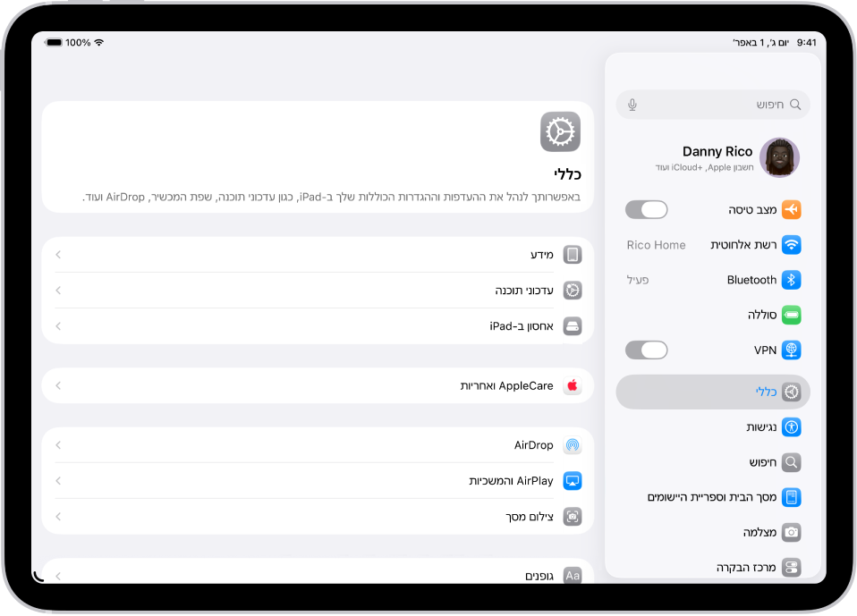
Task: Tap the Rico Home network name
Action: coord(656,245)
